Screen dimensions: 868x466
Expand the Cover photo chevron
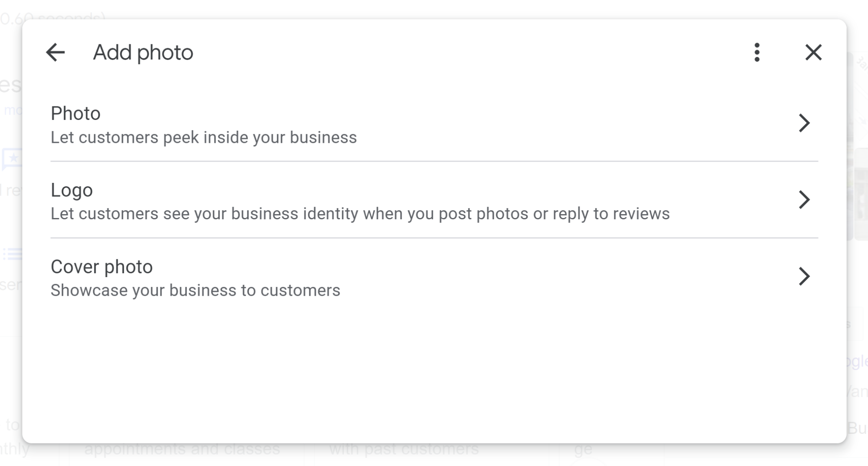pyautogui.click(x=804, y=276)
